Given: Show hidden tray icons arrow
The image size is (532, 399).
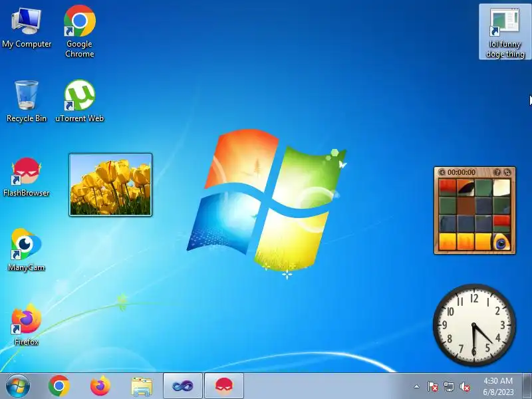Looking at the screenshot, I should tap(417, 386).
